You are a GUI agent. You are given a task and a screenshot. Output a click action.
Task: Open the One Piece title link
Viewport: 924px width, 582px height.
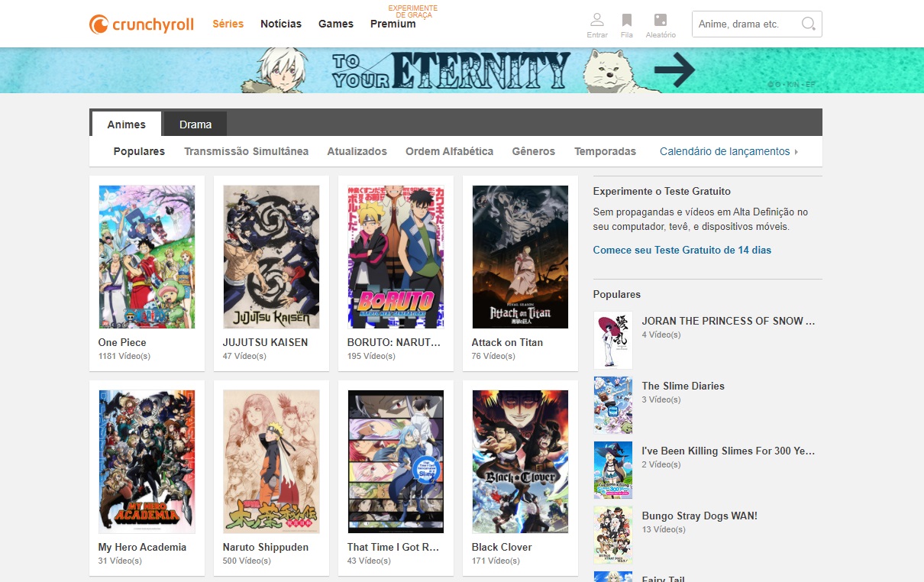[x=122, y=342]
